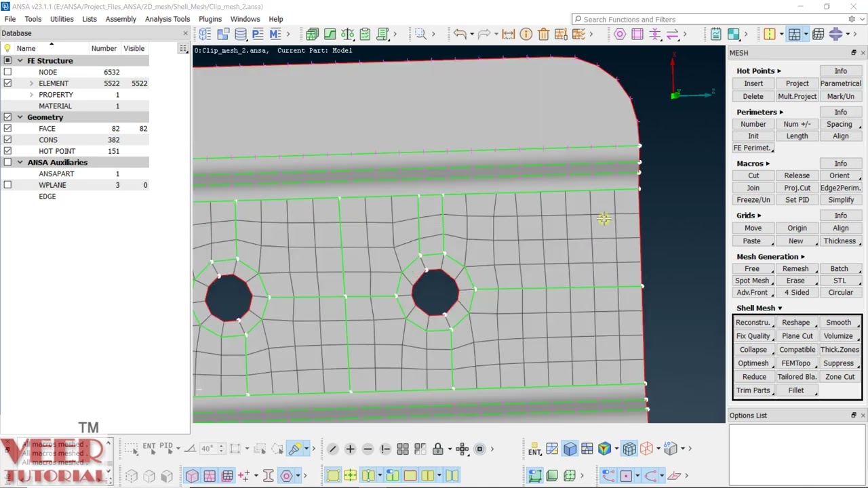Viewport: 868px width, 488px height.
Task: Expand the Hot Points section arrow
Action: click(x=779, y=71)
